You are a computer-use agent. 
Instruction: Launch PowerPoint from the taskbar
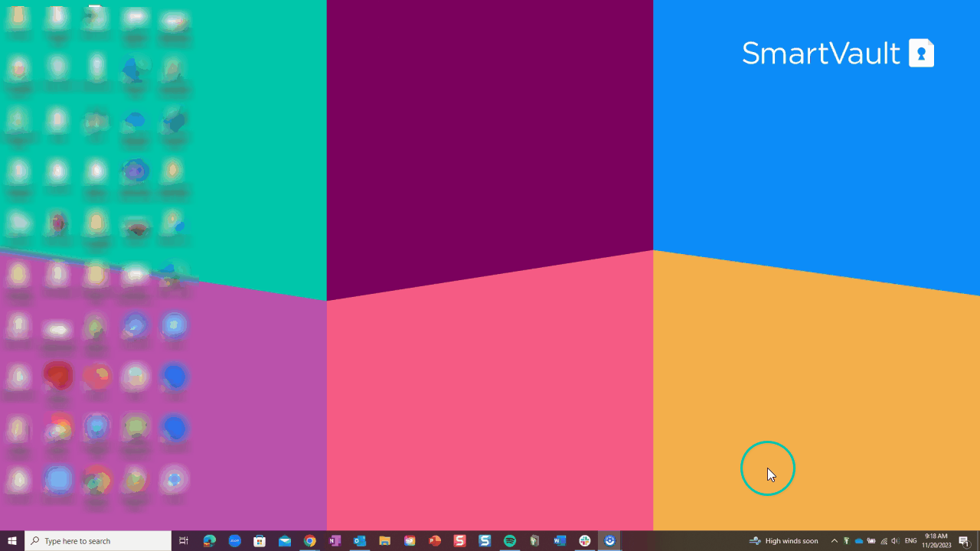point(435,541)
